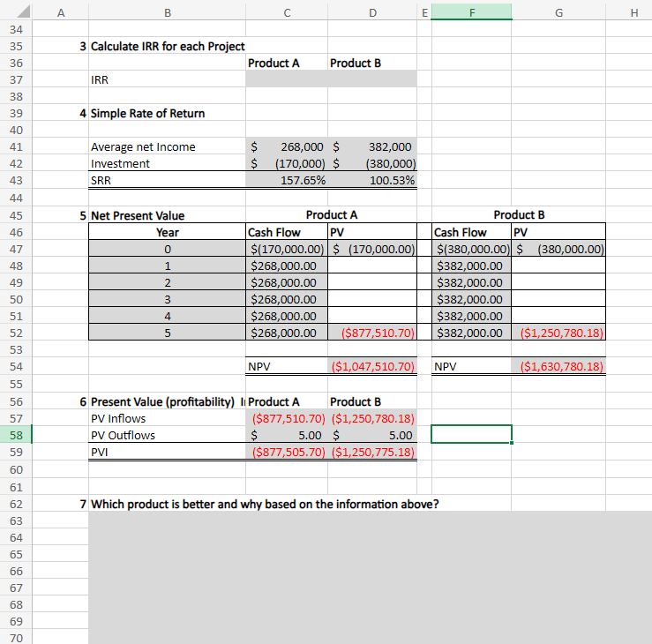Select 'Average net Income' label cell

point(167,146)
